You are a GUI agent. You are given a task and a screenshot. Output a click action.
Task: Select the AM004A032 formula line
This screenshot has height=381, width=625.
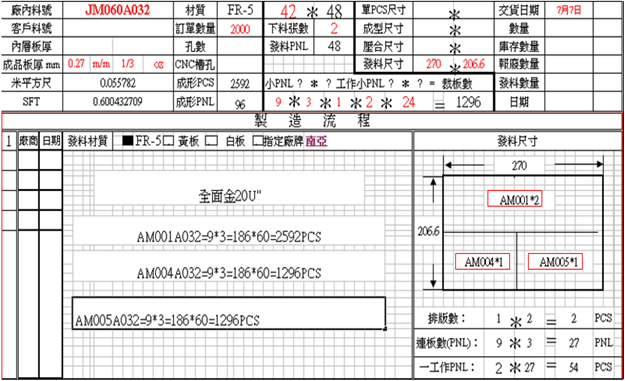(x=229, y=273)
